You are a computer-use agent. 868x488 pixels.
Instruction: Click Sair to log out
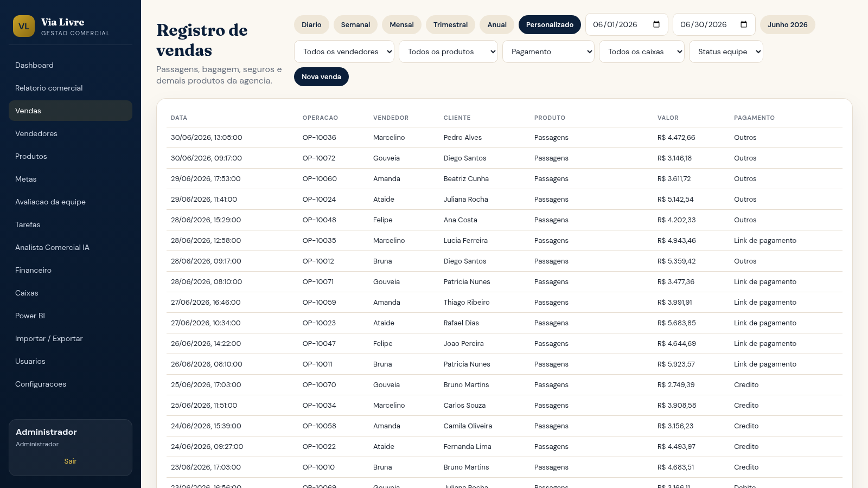71,461
